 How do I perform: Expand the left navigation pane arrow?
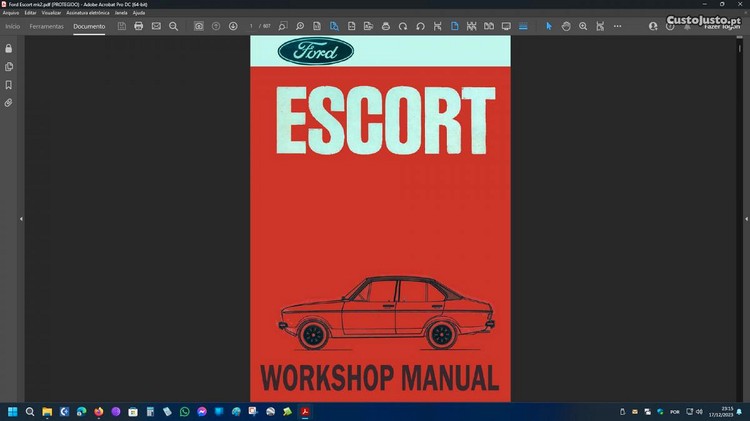21,218
